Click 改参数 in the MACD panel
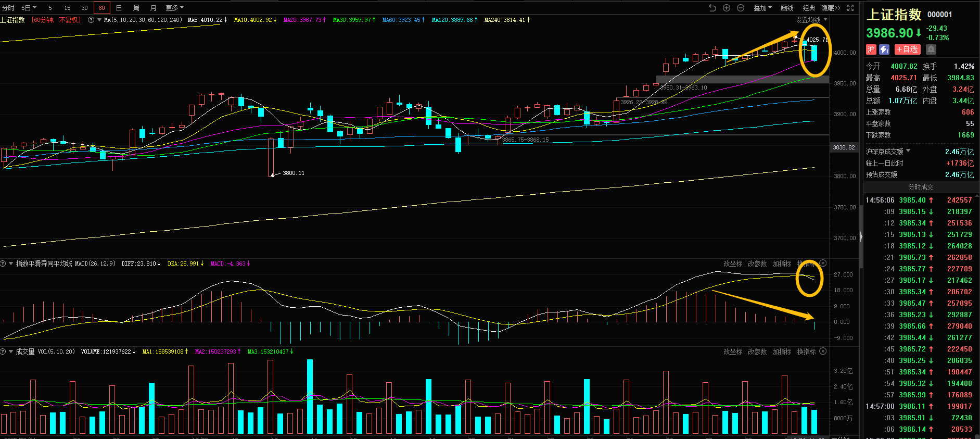 click(x=757, y=264)
